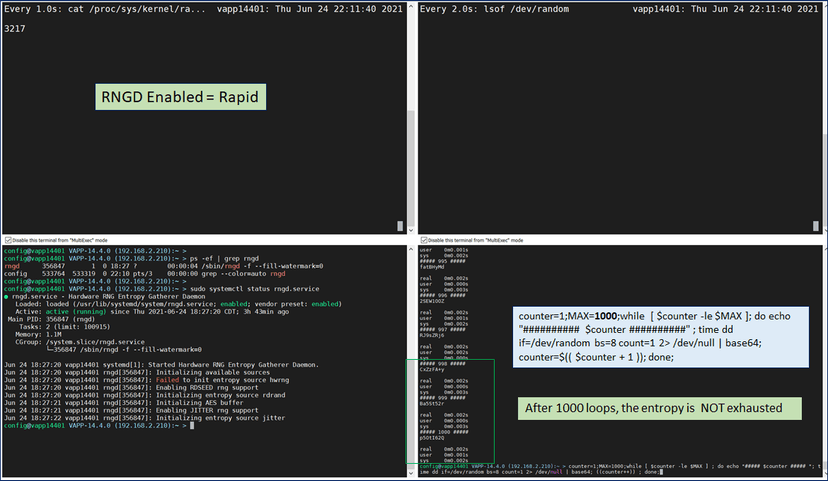Click the scrollbar thumb of the top-left pane
This screenshot has width=828, height=481.
coord(401,226)
